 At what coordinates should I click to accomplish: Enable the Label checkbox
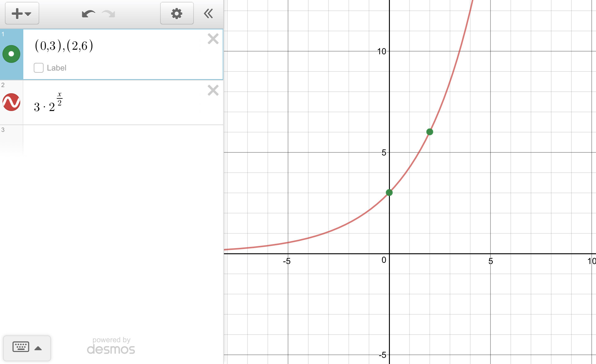click(39, 68)
